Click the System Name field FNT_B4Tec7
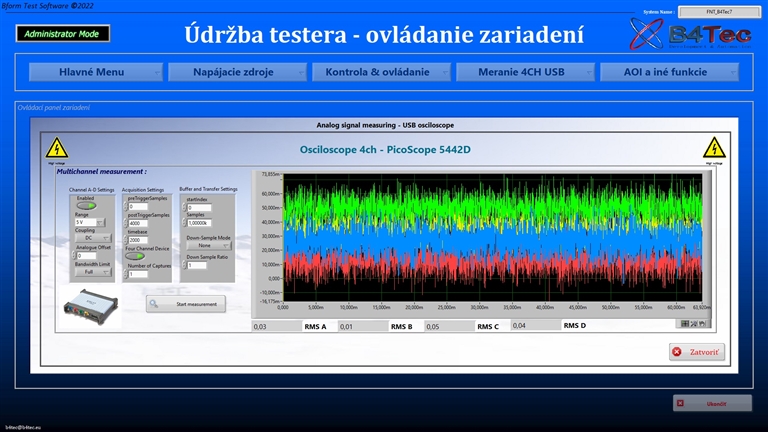768x432 pixels. tap(719, 12)
